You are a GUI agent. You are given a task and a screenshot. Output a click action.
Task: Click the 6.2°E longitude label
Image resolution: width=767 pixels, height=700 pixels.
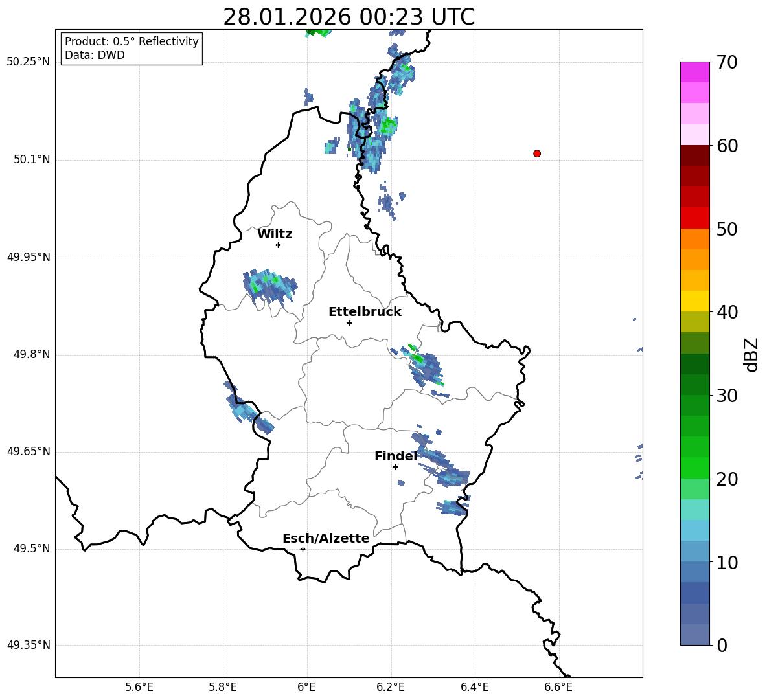coord(391,687)
